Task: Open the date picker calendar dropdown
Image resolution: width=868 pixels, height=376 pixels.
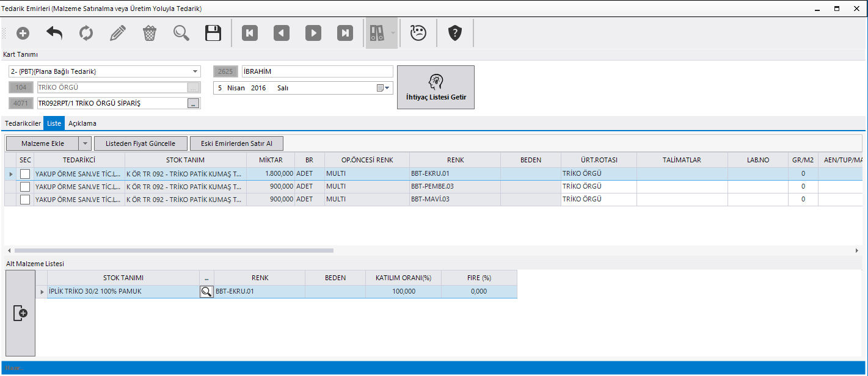Action: 383,88
